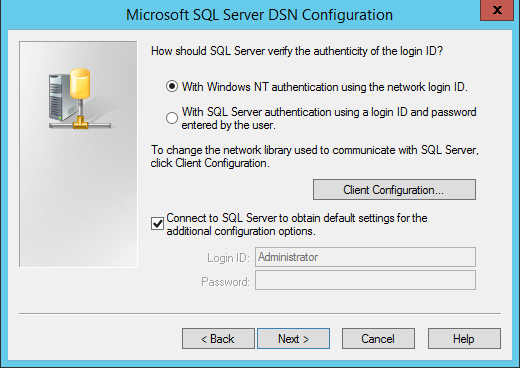Close the DSN Configuration window
The image size is (520, 368).
[x=497, y=10]
